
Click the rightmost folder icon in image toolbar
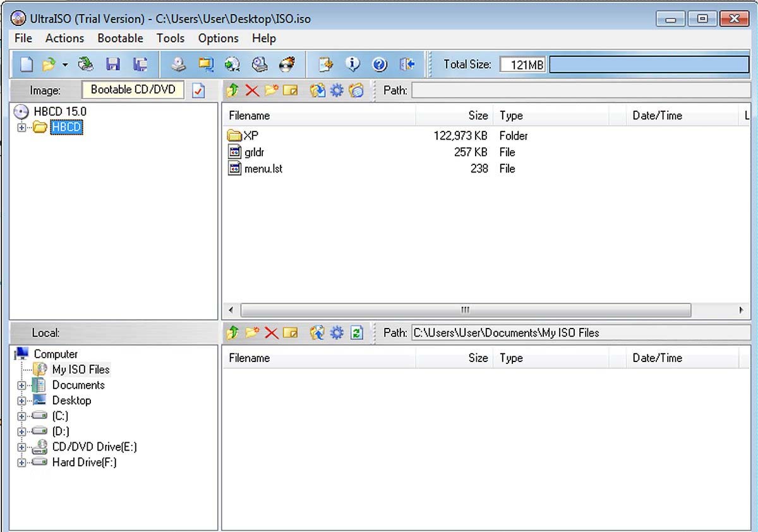click(356, 90)
